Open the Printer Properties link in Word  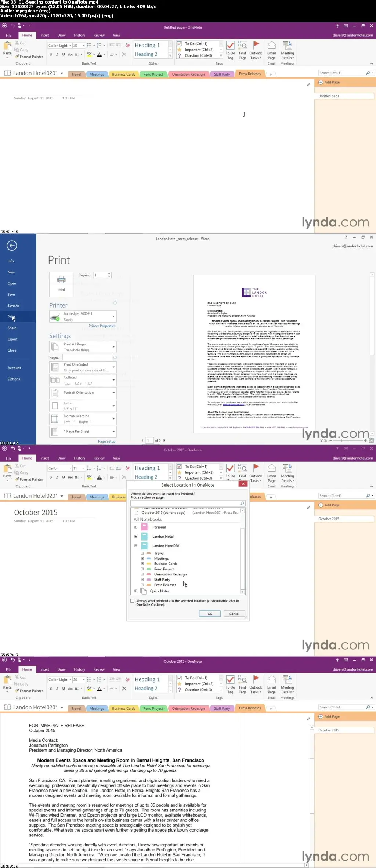pyautogui.click(x=102, y=326)
